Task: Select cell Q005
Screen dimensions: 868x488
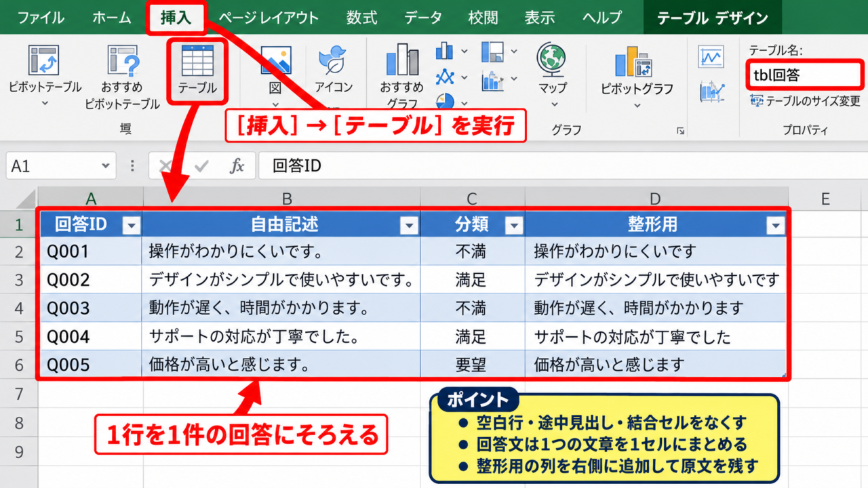Action: 91,365
